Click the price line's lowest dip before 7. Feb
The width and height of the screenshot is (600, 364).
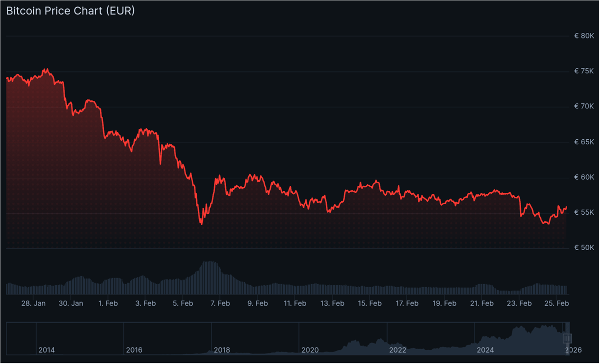point(201,224)
